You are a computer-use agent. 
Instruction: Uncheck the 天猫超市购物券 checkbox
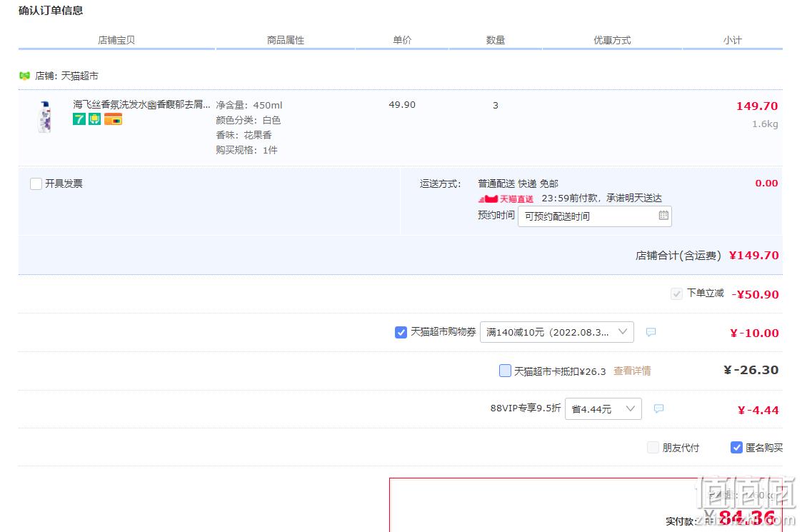pos(401,333)
